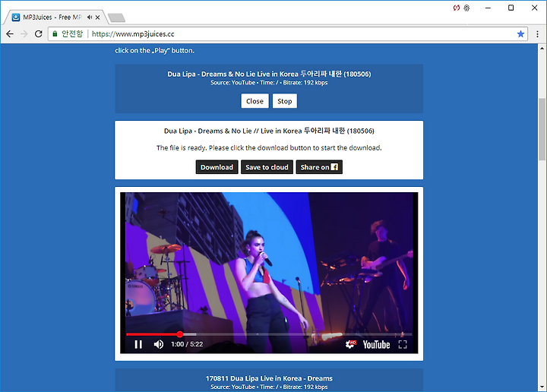
Task: Click the "1:00 / 5:22" time display
Action: click(187, 344)
